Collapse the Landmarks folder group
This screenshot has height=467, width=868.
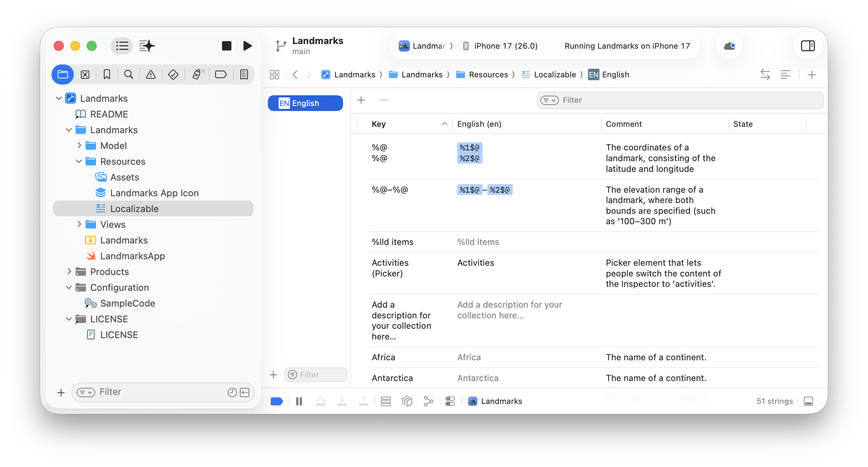click(x=69, y=130)
